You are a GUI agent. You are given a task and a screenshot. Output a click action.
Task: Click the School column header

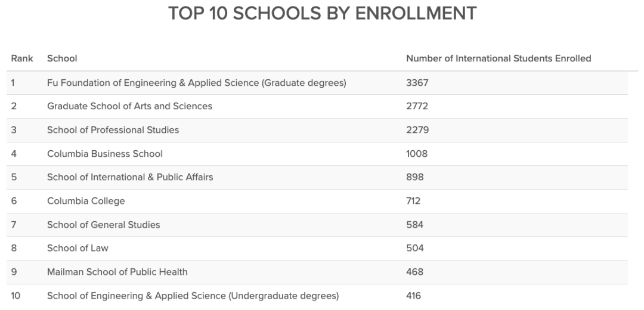(62, 58)
